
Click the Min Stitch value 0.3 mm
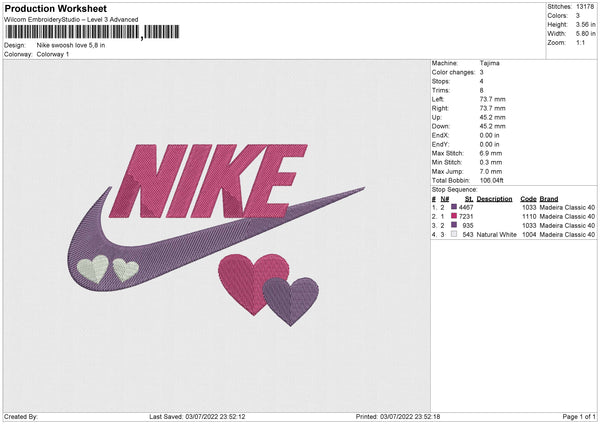(x=491, y=162)
